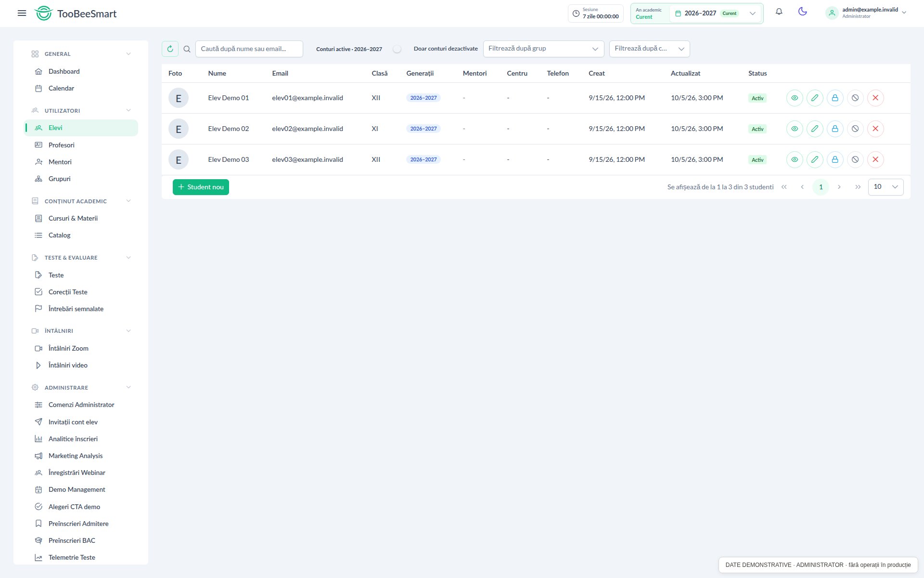Image resolution: width=924 pixels, height=578 pixels.
Task: Click the notifications bell icon
Action: point(779,12)
